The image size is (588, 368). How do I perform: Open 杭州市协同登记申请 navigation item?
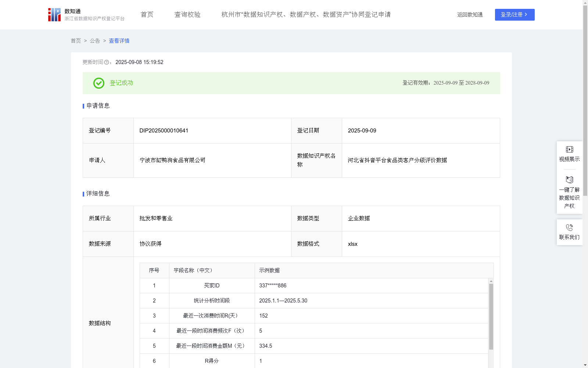pos(306,15)
